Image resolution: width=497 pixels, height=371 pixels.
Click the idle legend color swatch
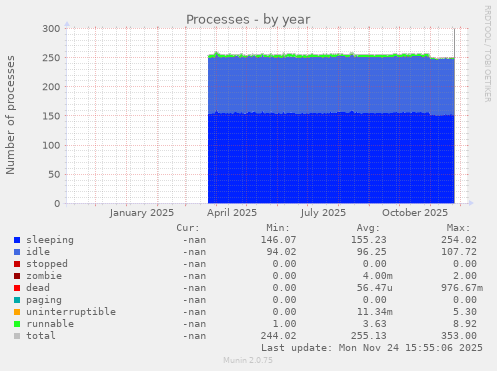coord(17,252)
